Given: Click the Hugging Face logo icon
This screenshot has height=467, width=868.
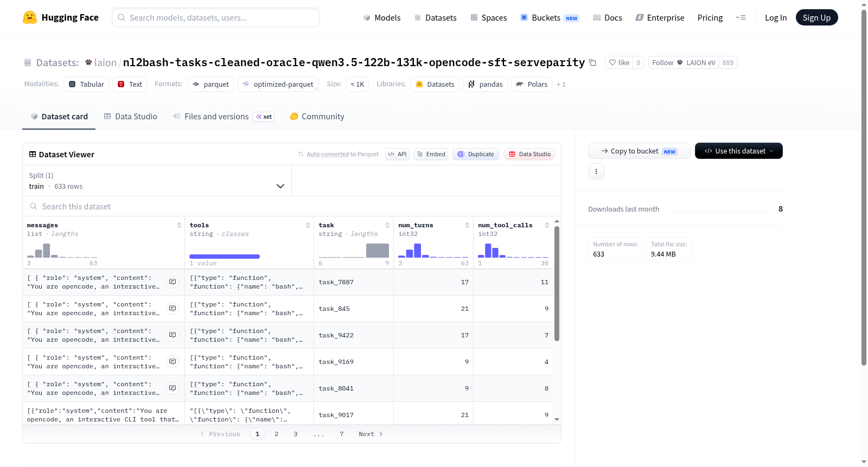Looking at the screenshot, I should (x=30, y=17).
